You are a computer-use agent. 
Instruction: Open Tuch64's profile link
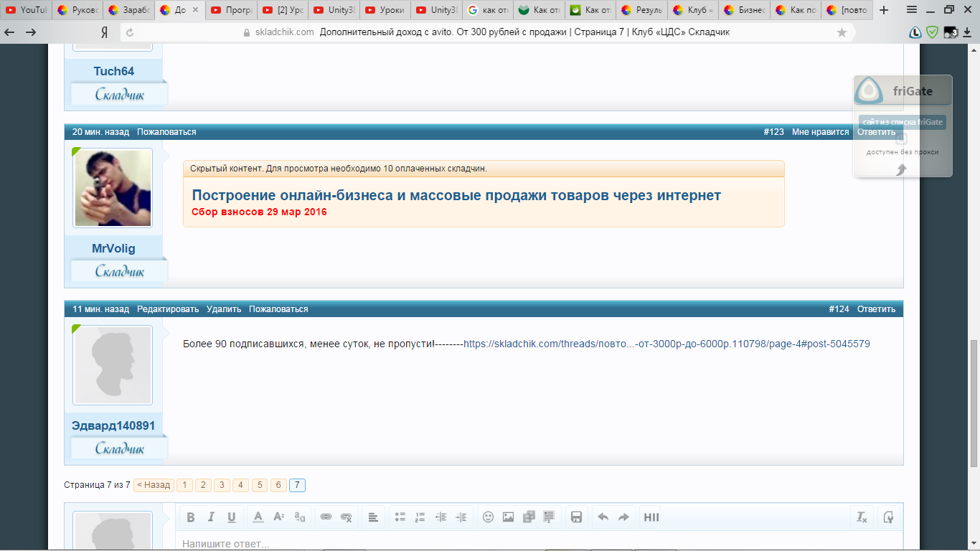click(x=114, y=71)
